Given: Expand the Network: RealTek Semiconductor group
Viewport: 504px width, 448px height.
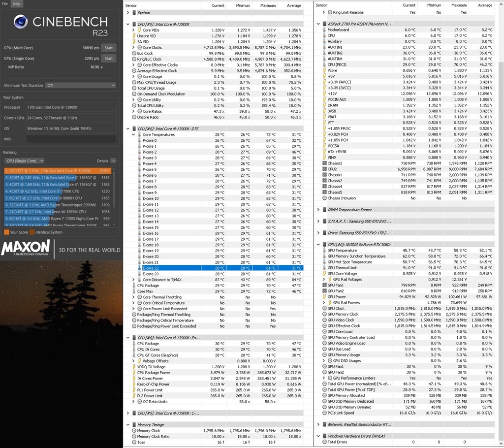Looking at the screenshot, I should pos(318,424).
